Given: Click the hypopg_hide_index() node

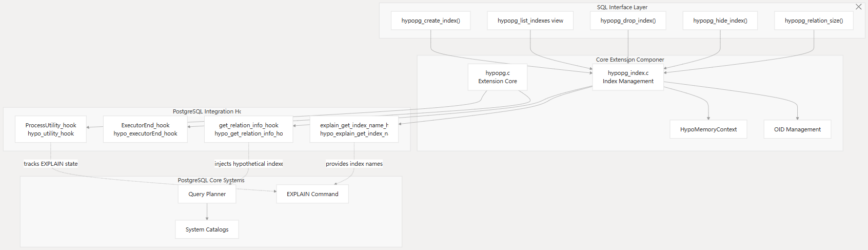Looking at the screenshot, I should click(720, 21).
